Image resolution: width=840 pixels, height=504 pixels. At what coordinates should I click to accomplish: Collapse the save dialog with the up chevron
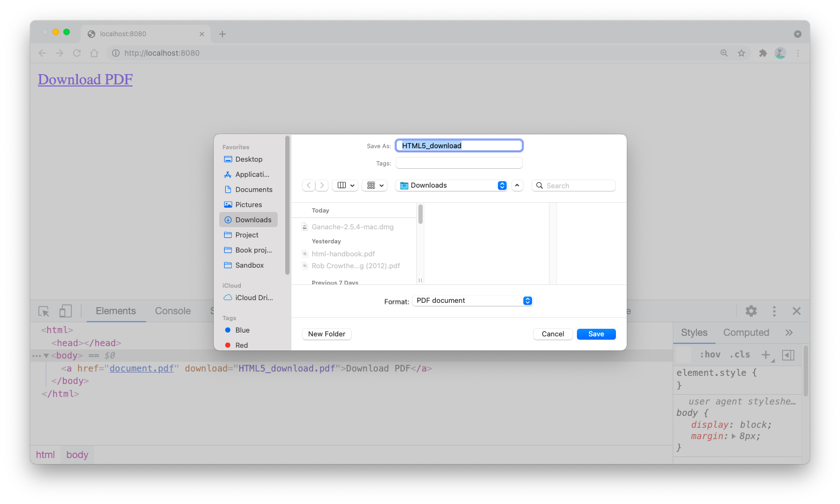[517, 185]
